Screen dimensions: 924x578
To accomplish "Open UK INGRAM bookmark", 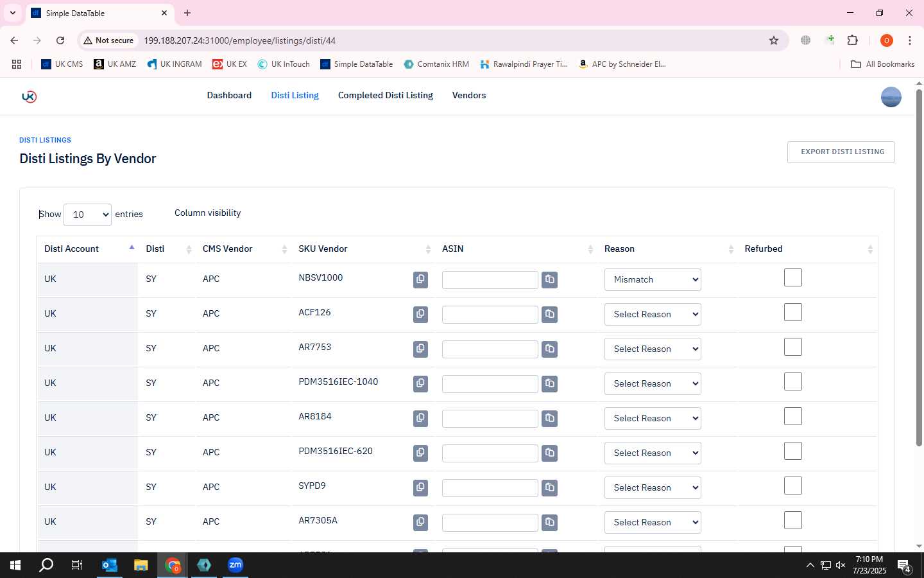I will (174, 64).
